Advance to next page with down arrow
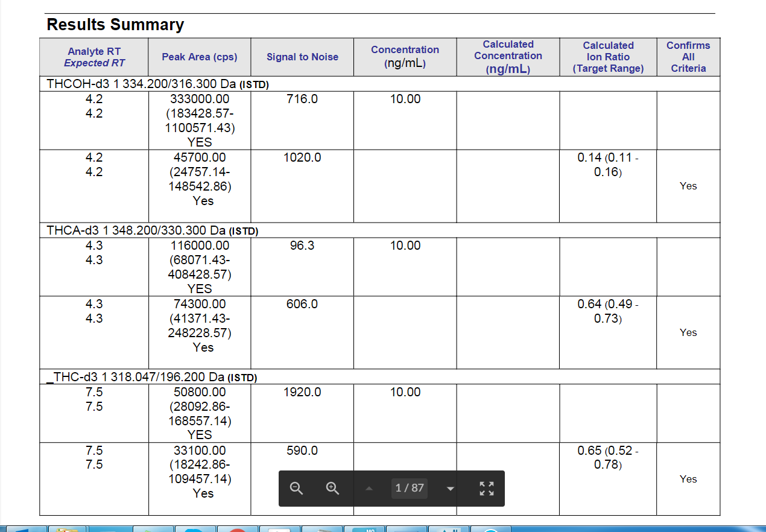766x532 pixels. 450,488
